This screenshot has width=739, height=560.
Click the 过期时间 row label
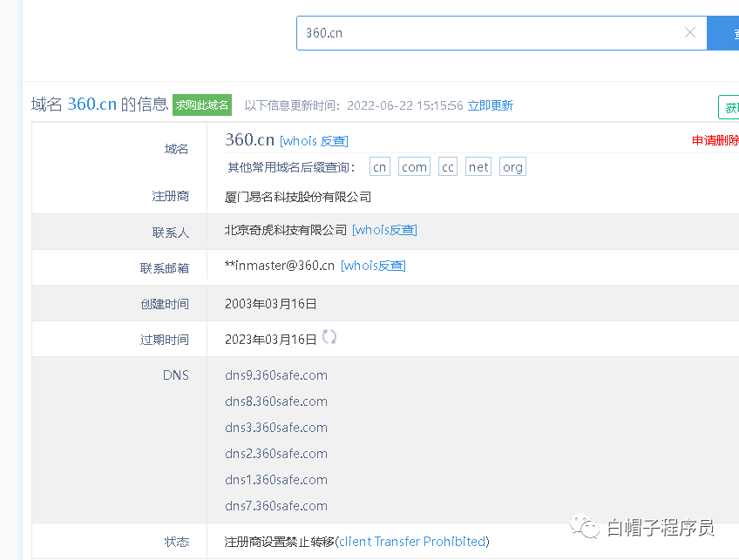click(165, 340)
